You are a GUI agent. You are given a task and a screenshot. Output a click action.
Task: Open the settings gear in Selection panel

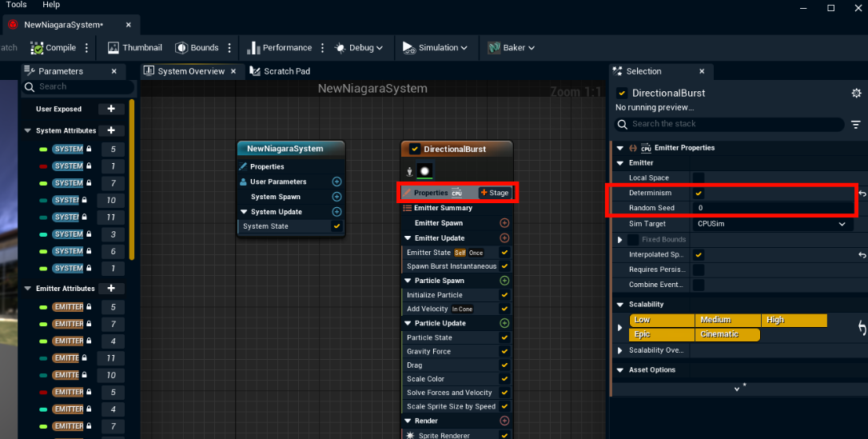[856, 94]
